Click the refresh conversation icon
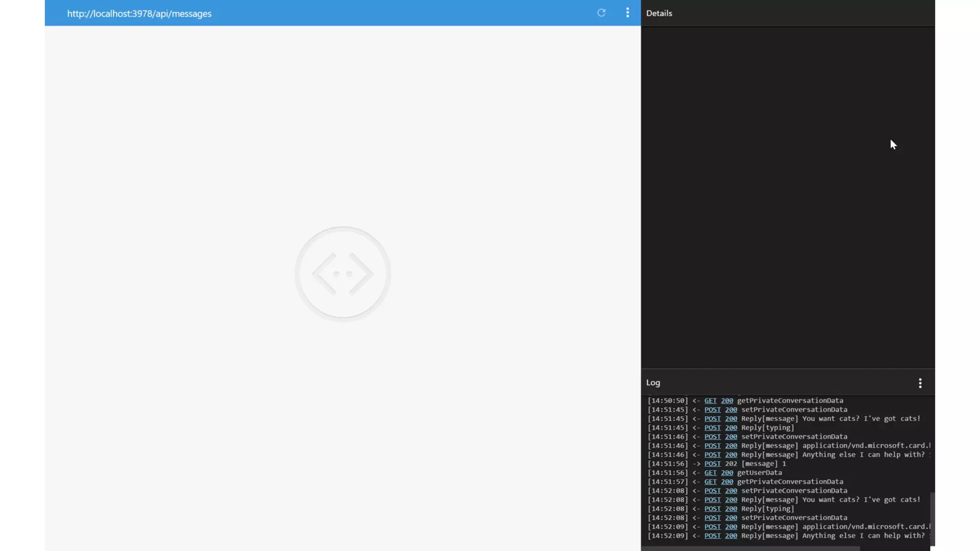 [601, 13]
